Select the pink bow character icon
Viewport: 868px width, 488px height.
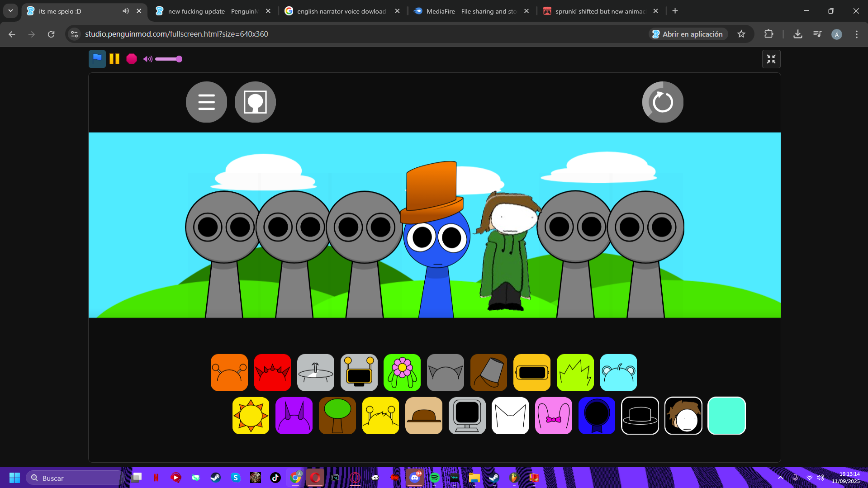(x=554, y=416)
